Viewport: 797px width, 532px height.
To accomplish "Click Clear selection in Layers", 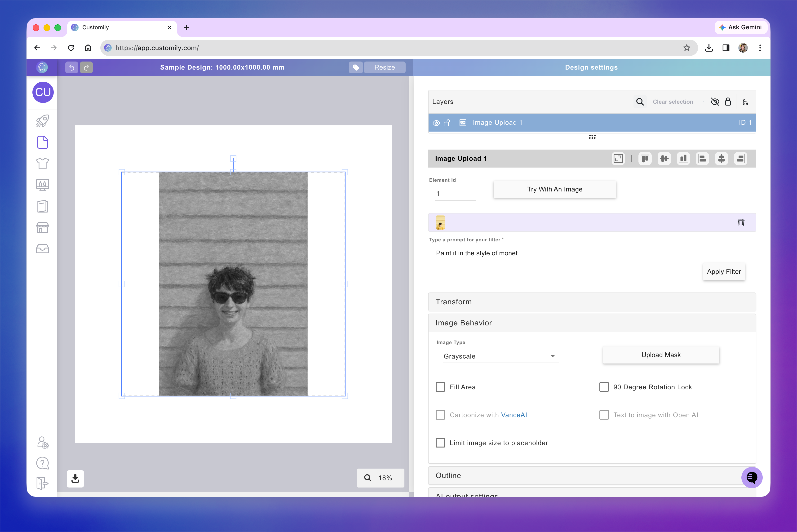I will (x=673, y=102).
